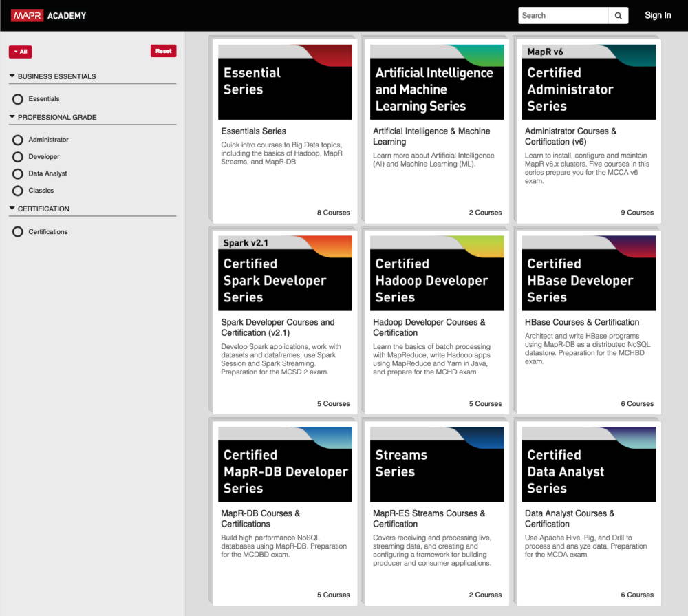The image size is (688, 616).
Task: Click Data Analyst Courses & Certification title
Action: [570, 518]
